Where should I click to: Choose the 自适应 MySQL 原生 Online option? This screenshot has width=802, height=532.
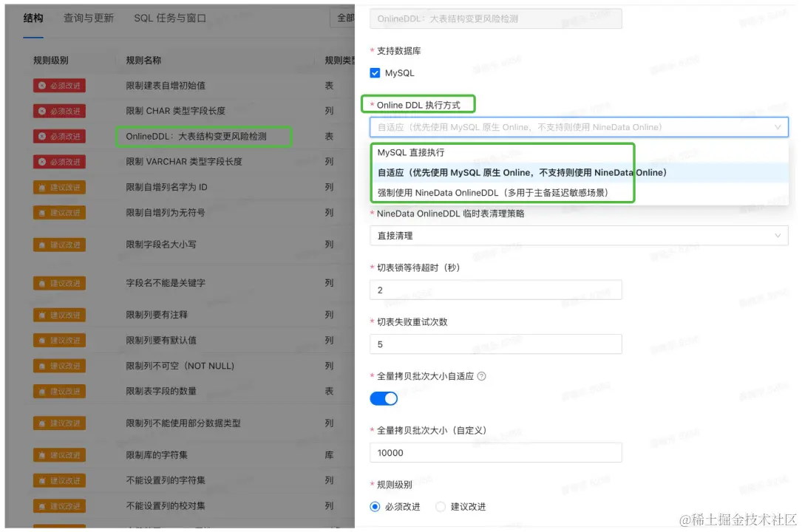[x=579, y=173]
